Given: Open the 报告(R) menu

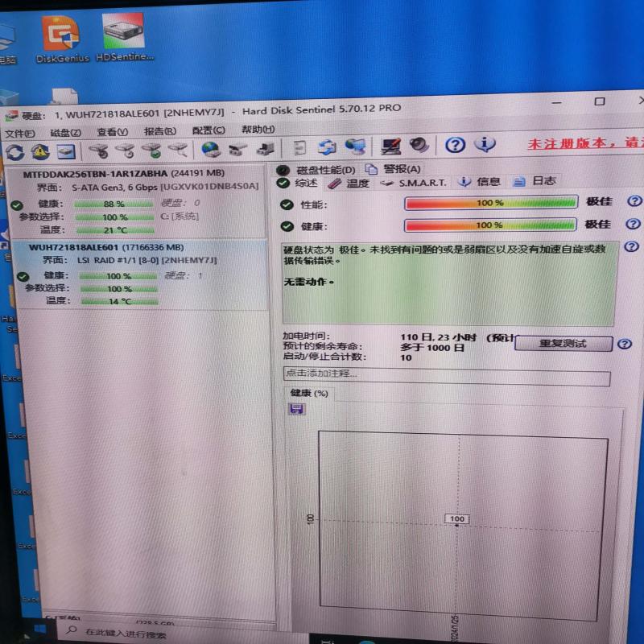Looking at the screenshot, I should point(160,131).
